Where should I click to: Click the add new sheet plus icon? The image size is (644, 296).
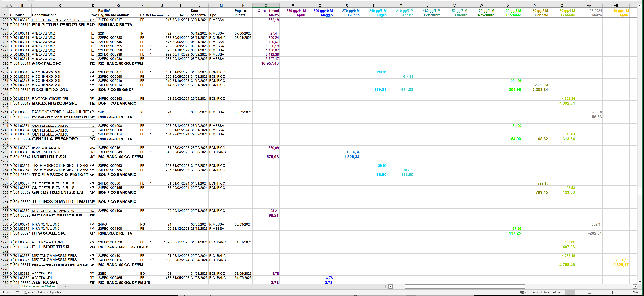[65, 287]
